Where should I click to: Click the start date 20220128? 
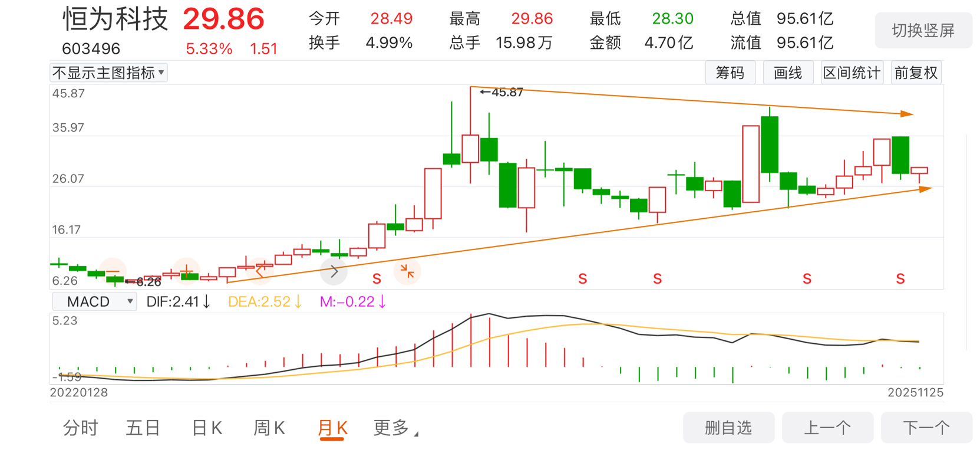79,392
